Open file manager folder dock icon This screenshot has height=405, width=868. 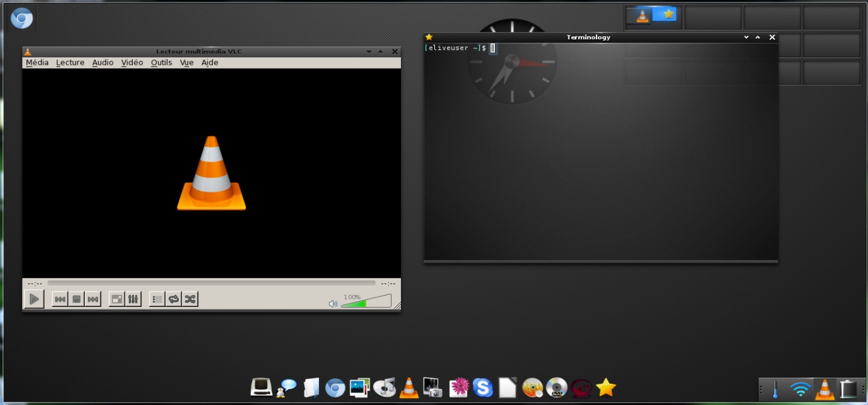pyautogui.click(x=311, y=388)
